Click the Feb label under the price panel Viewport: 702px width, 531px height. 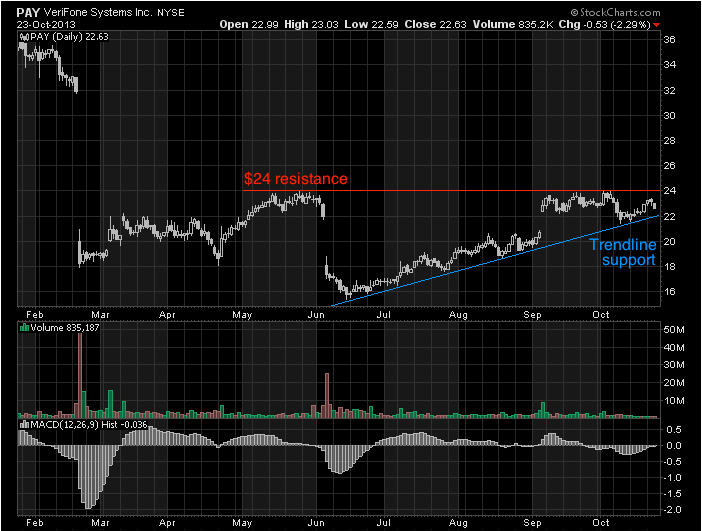pyautogui.click(x=35, y=315)
